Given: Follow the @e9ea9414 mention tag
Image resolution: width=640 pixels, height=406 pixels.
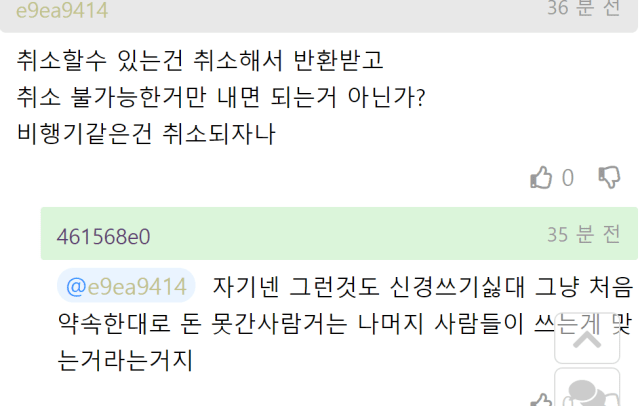Looking at the screenshot, I should tap(126, 287).
